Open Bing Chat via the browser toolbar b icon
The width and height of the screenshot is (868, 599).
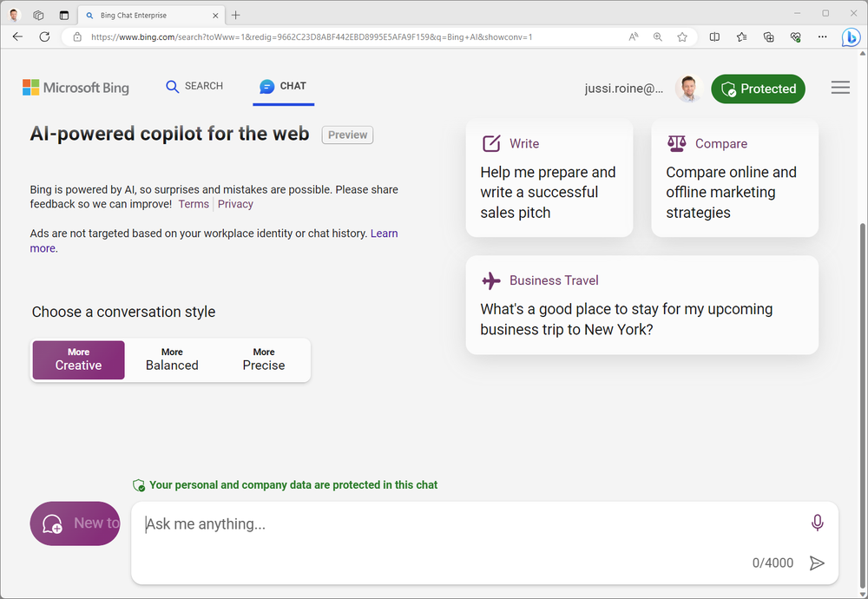(x=852, y=36)
